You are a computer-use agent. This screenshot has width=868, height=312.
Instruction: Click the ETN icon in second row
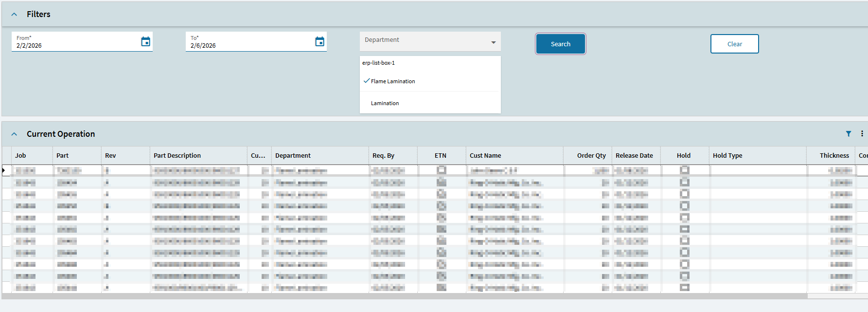click(441, 182)
